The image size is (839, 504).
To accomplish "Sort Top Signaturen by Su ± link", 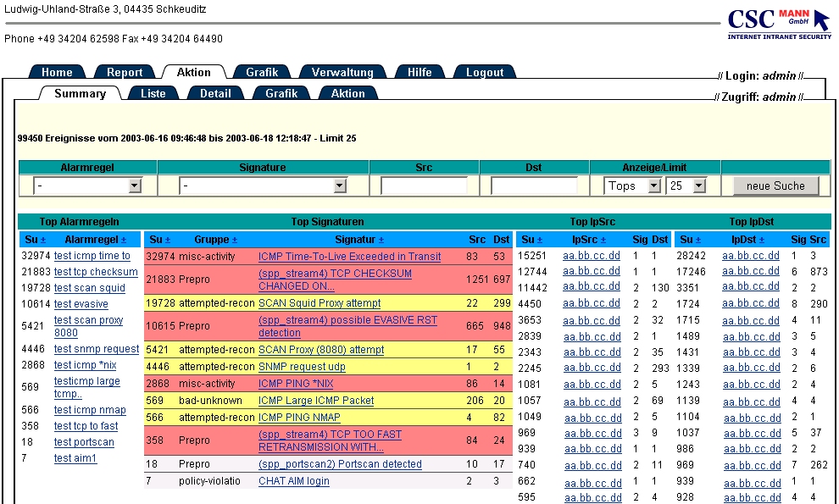I will pos(168,241).
